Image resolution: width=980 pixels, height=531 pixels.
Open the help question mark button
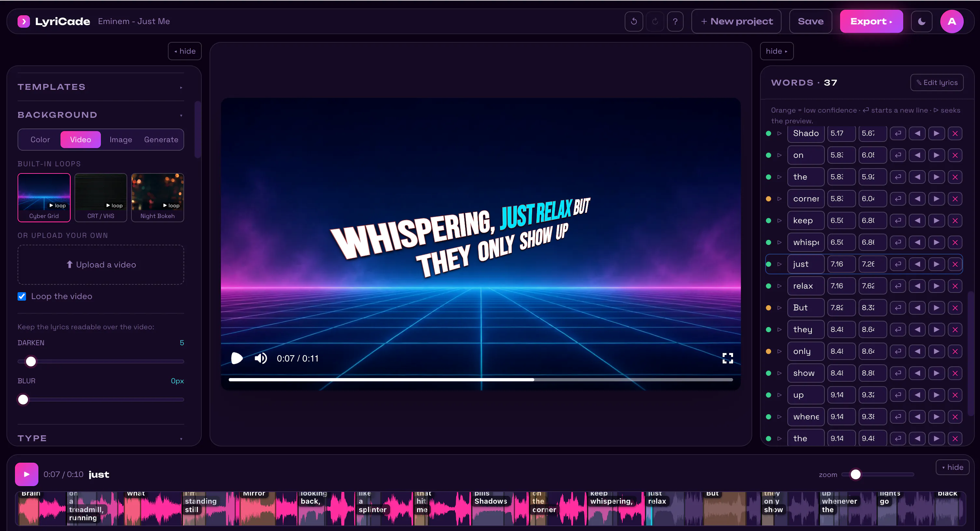675,21
